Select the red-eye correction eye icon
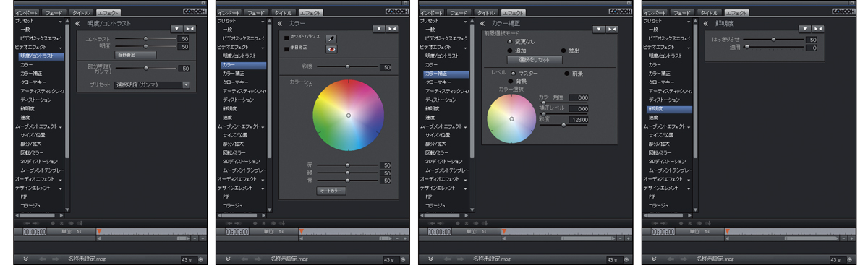868x265 pixels. (331, 48)
